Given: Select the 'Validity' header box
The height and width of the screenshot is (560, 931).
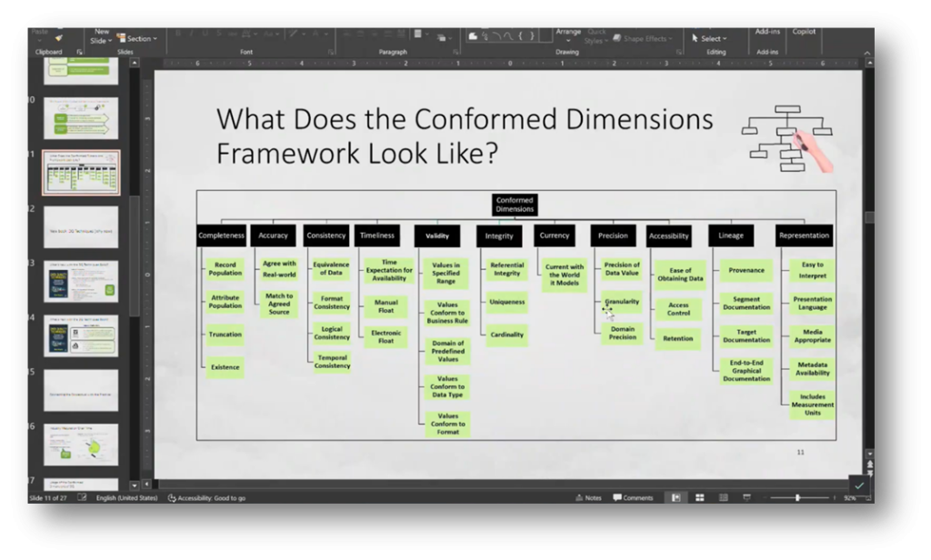Looking at the screenshot, I should point(437,235).
